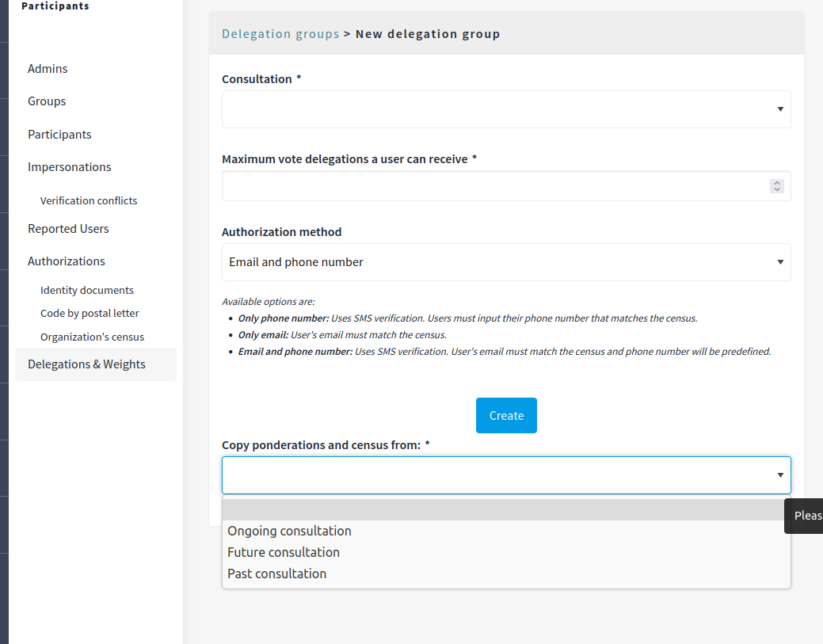
Task: Open Code by postal letter settings
Action: click(x=89, y=313)
